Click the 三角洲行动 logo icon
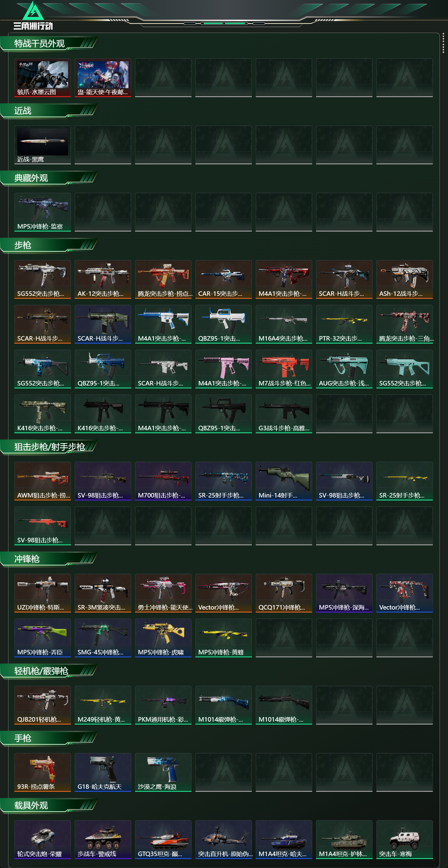The width and height of the screenshot is (448, 868). click(33, 16)
